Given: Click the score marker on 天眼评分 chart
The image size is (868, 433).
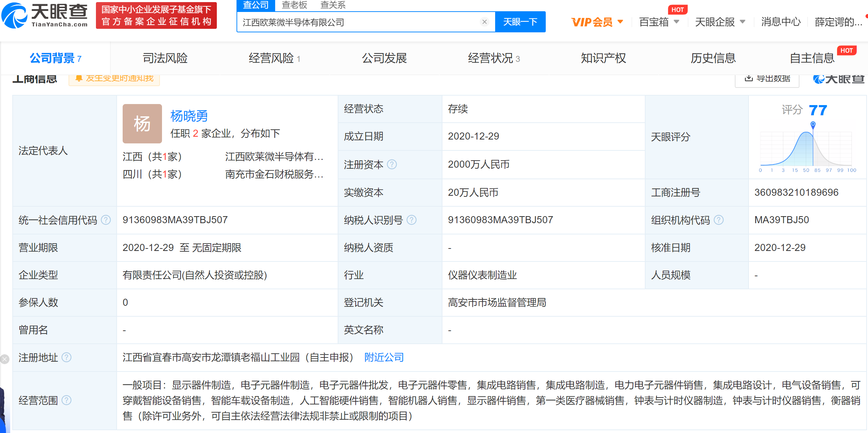Looking at the screenshot, I should (x=813, y=124).
